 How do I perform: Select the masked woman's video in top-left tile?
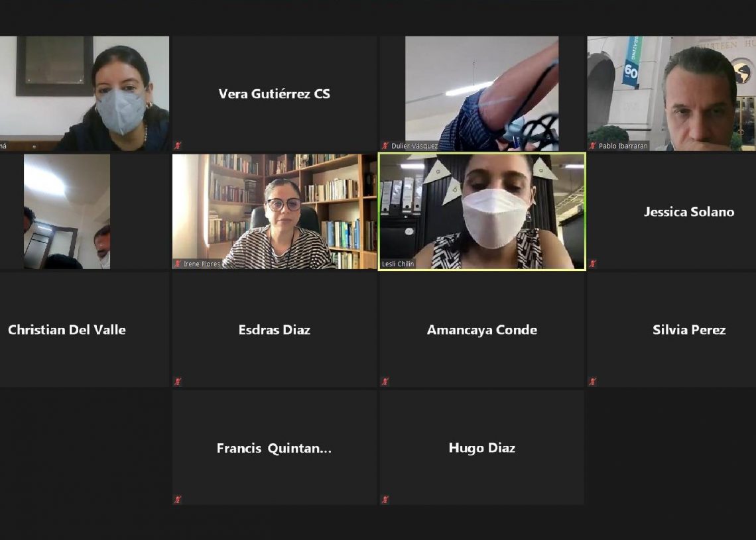pyautogui.click(x=84, y=93)
